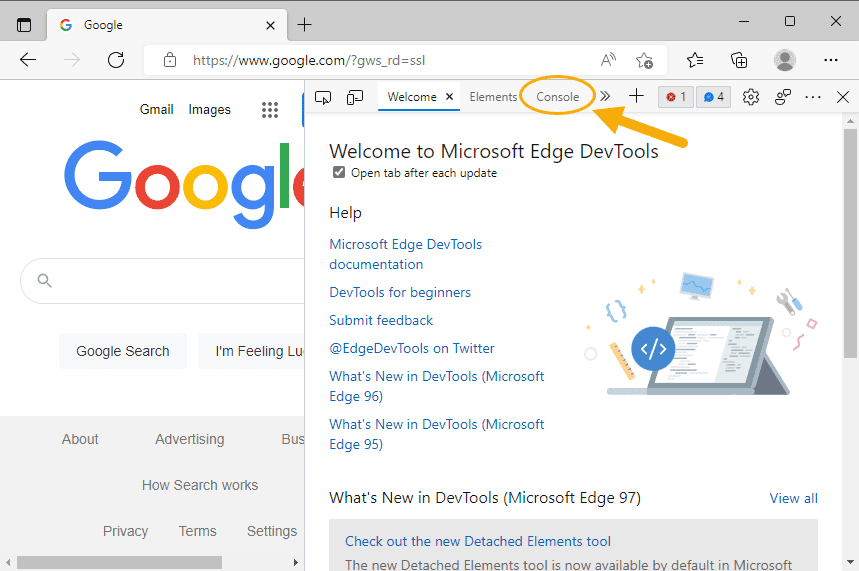Open @EdgeDevTools on Twitter link
The height and width of the screenshot is (571, 859).
[411, 349]
